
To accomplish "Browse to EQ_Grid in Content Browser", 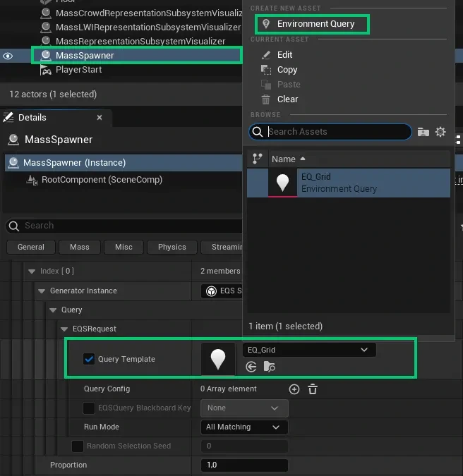I will (x=269, y=367).
